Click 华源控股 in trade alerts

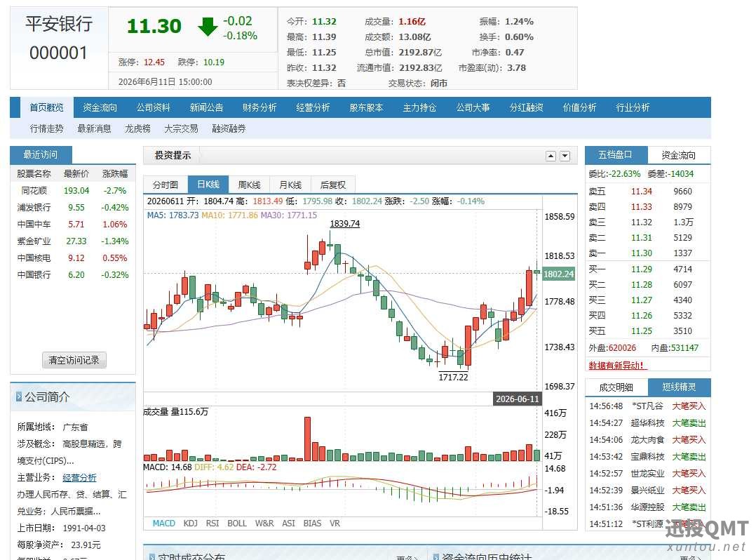[647, 507]
